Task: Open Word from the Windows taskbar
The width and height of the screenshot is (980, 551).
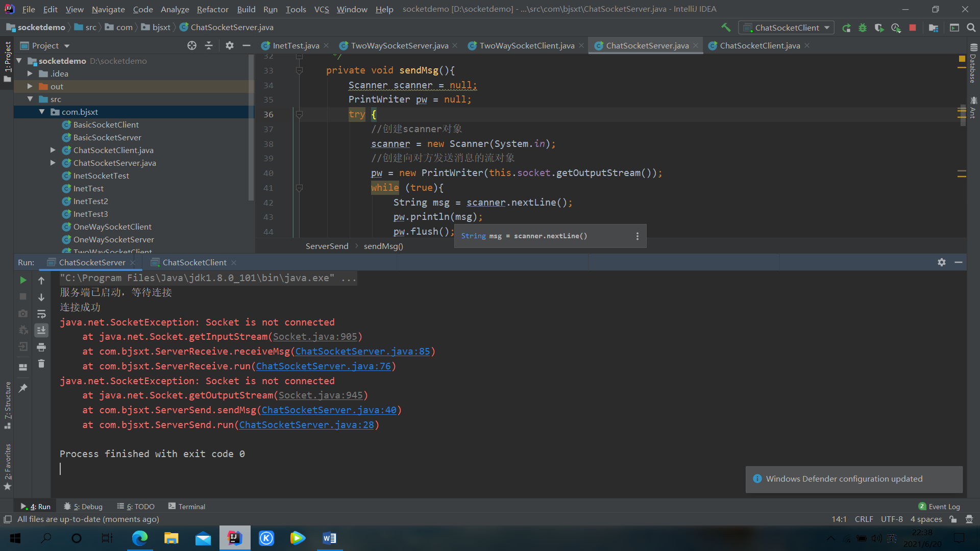Action: click(x=329, y=538)
